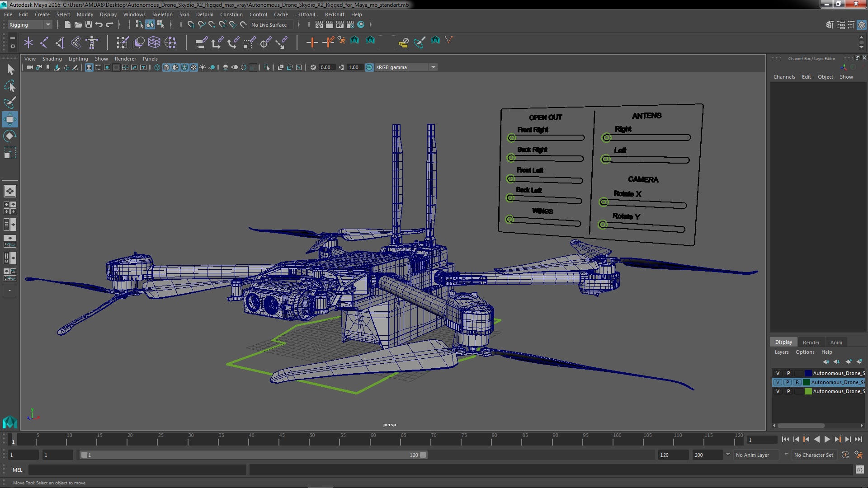This screenshot has height=488, width=868.
Task: Click the Undo arrow icon
Action: click(99, 25)
